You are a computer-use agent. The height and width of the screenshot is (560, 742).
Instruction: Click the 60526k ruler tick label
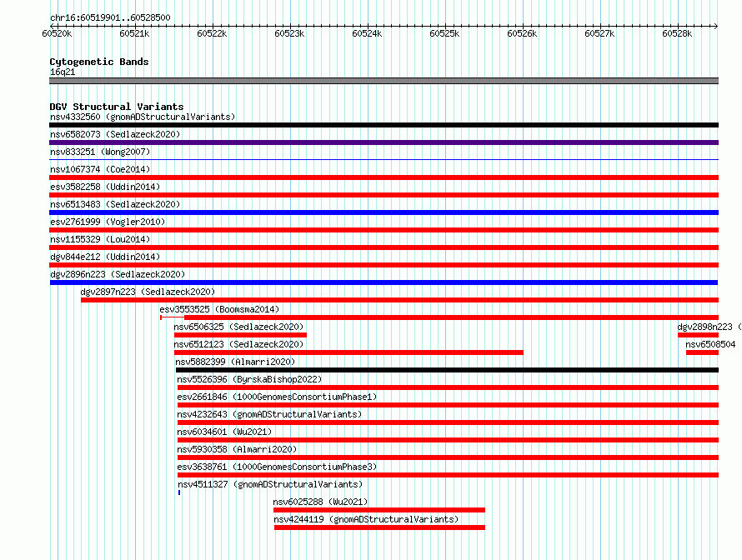click(522, 33)
